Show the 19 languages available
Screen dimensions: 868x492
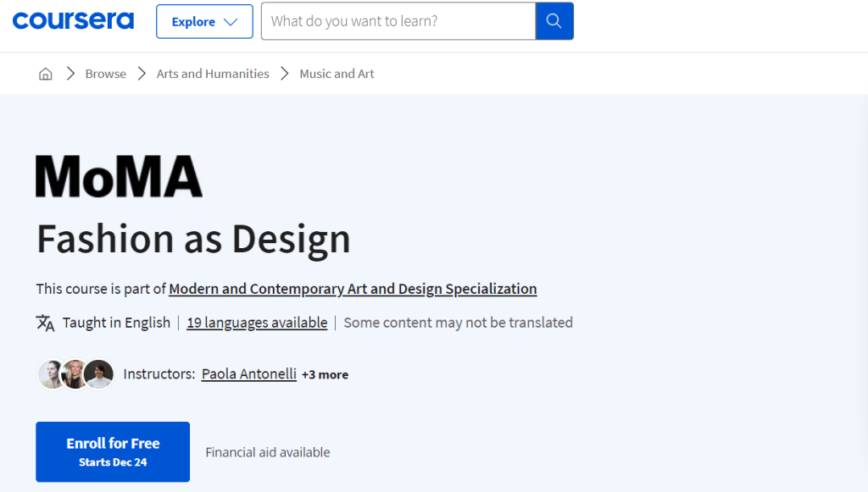(257, 323)
